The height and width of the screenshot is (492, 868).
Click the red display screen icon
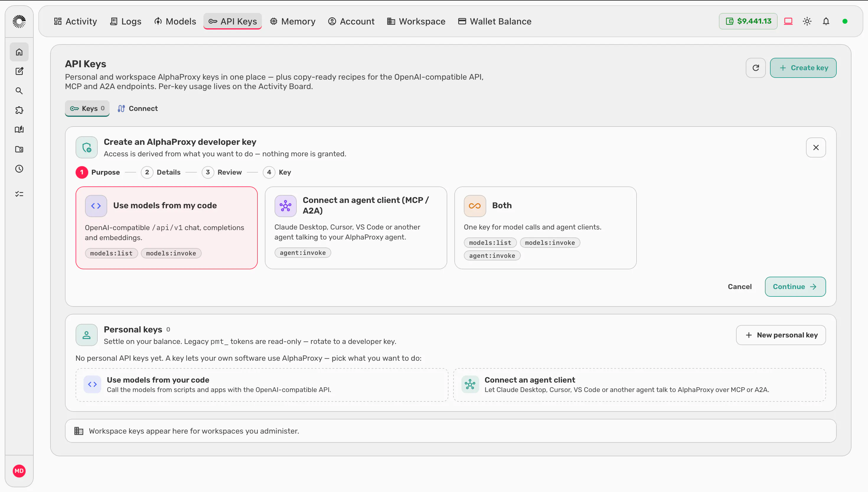point(788,21)
